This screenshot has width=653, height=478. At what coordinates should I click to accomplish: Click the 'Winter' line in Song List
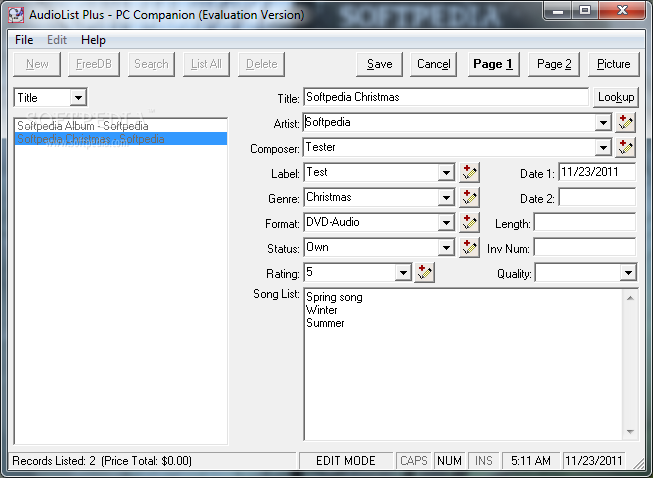(x=322, y=310)
